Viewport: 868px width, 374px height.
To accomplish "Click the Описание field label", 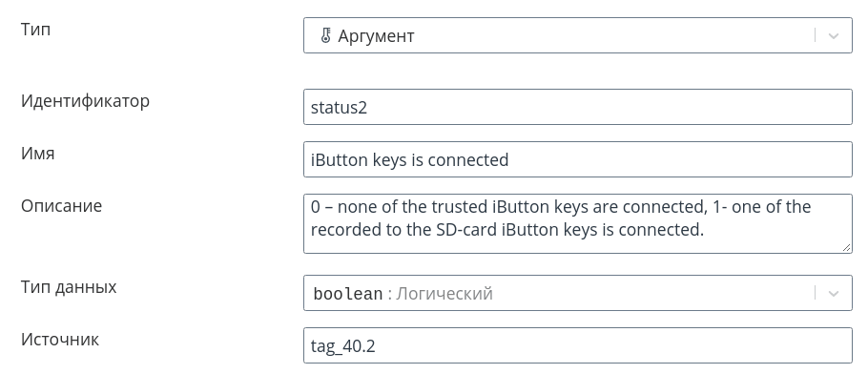I will (x=61, y=206).
